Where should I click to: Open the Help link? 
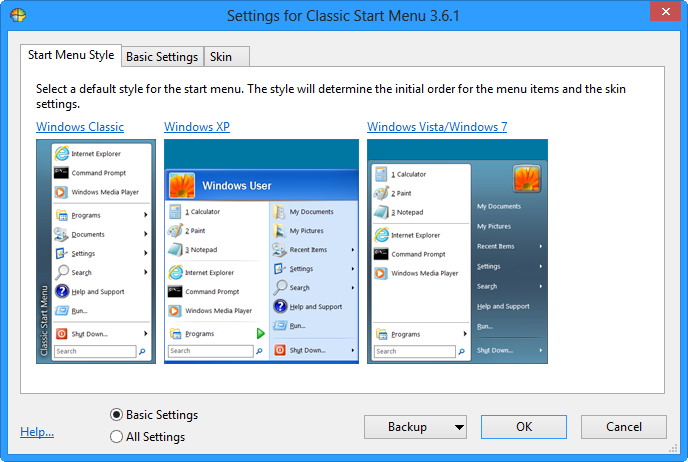coord(37,432)
